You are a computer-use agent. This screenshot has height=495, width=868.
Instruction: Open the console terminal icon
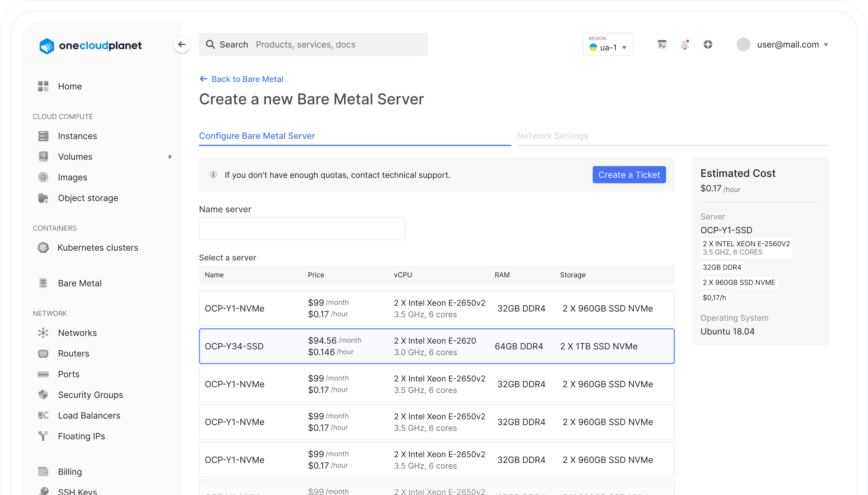662,44
